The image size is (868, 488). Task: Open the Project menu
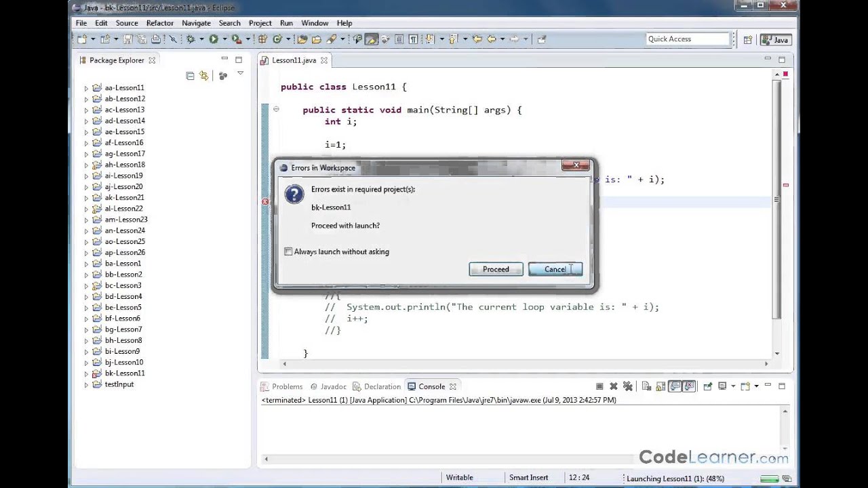[260, 23]
